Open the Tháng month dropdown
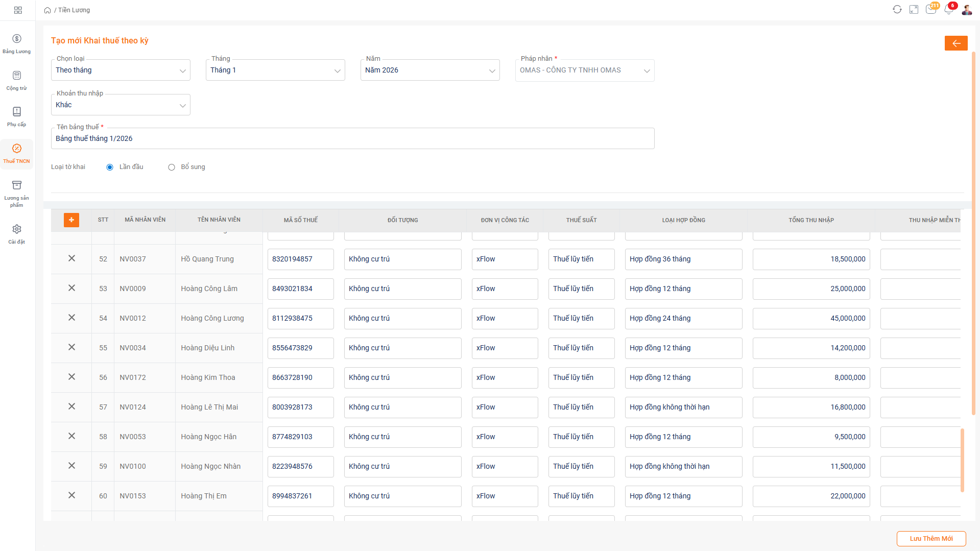 click(275, 70)
